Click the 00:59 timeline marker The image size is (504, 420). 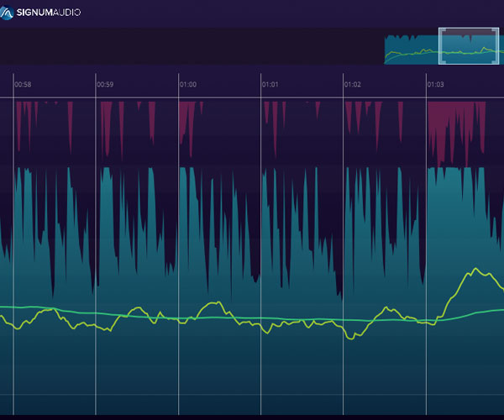pyautogui.click(x=105, y=85)
